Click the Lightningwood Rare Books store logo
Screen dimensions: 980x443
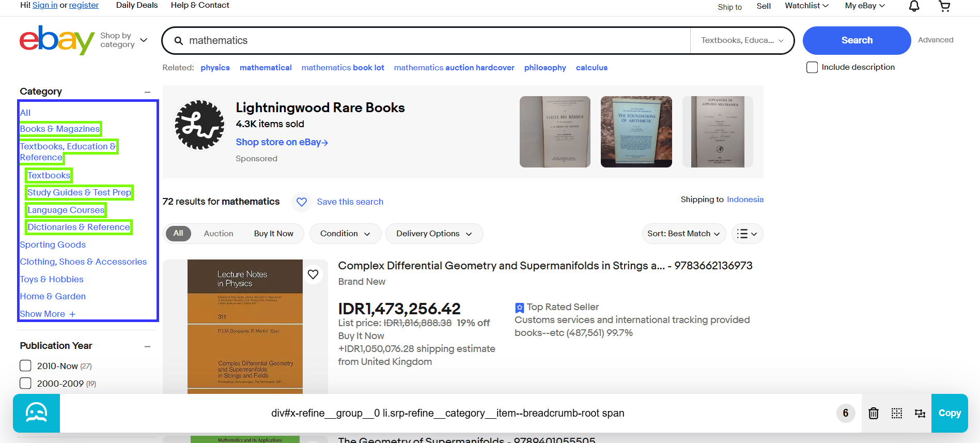(x=199, y=125)
